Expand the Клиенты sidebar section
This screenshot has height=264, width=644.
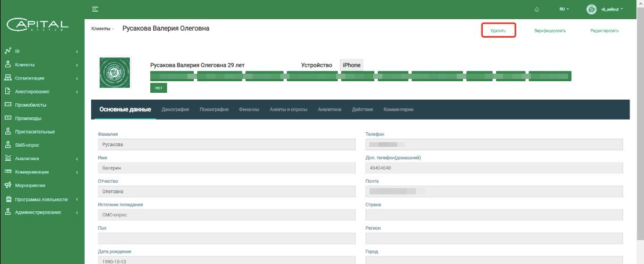(x=41, y=65)
